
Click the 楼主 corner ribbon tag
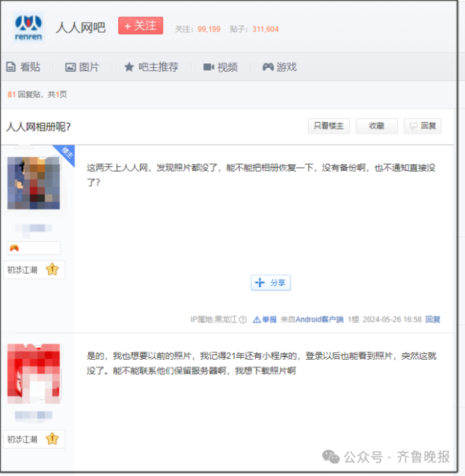click(x=66, y=154)
